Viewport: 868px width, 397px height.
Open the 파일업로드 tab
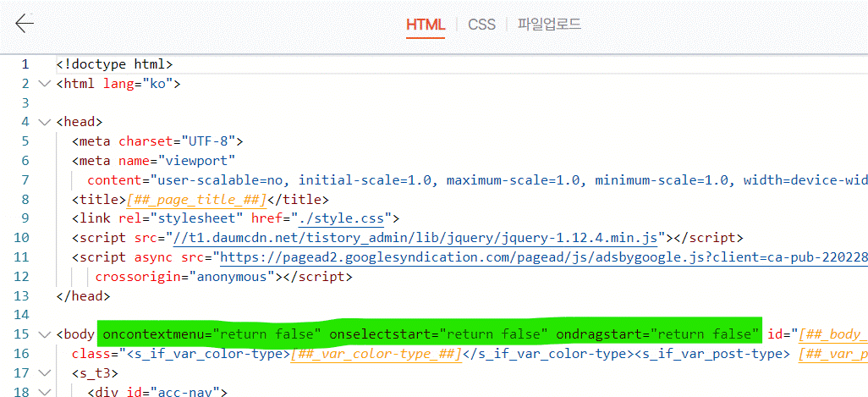pyautogui.click(x=549, y=25)
